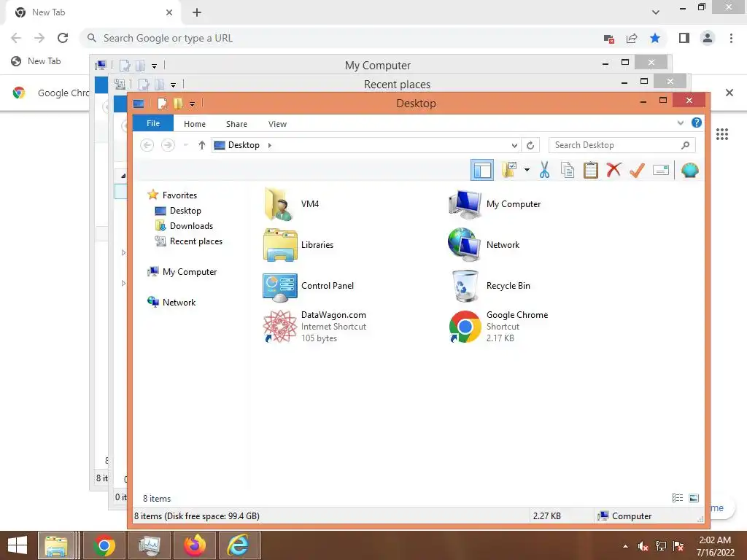The height and width of the screenshot is (560, 747).
Task: Click the red X Delete icon
Action: click(614, 169)
